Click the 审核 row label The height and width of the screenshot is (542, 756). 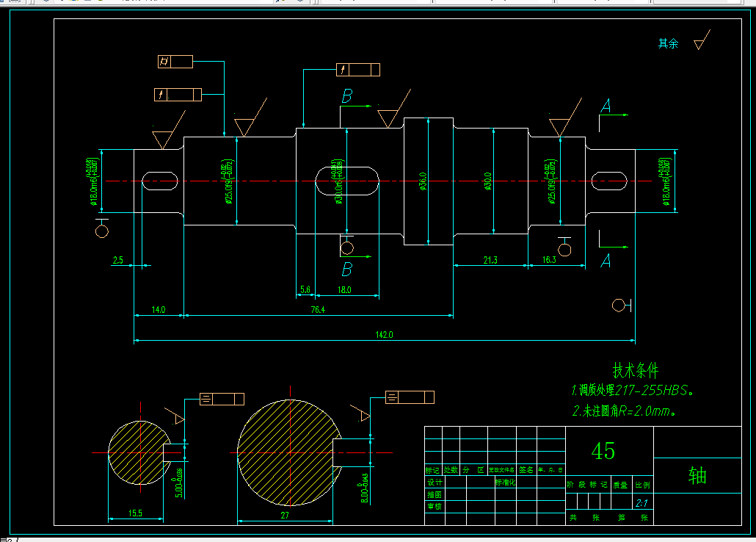[x=435, y=506]
